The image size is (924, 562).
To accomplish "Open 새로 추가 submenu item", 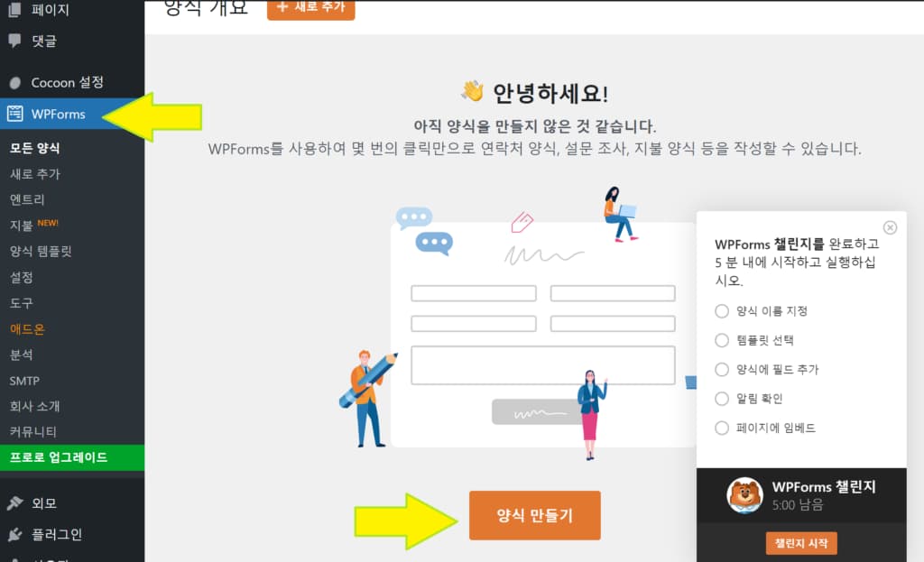I will tap(35, 174).
